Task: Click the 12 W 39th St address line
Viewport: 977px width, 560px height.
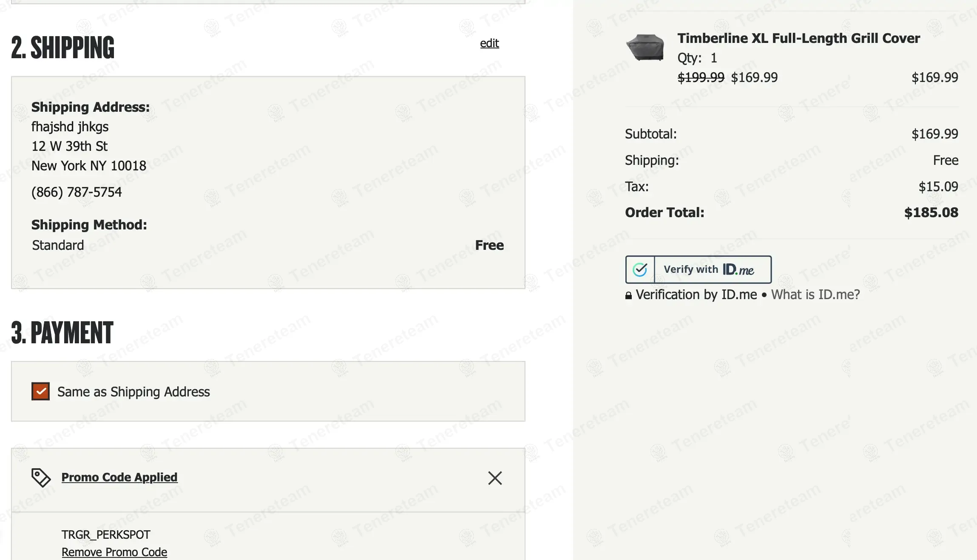Action: pyautogui.click(x=70, y=146)
